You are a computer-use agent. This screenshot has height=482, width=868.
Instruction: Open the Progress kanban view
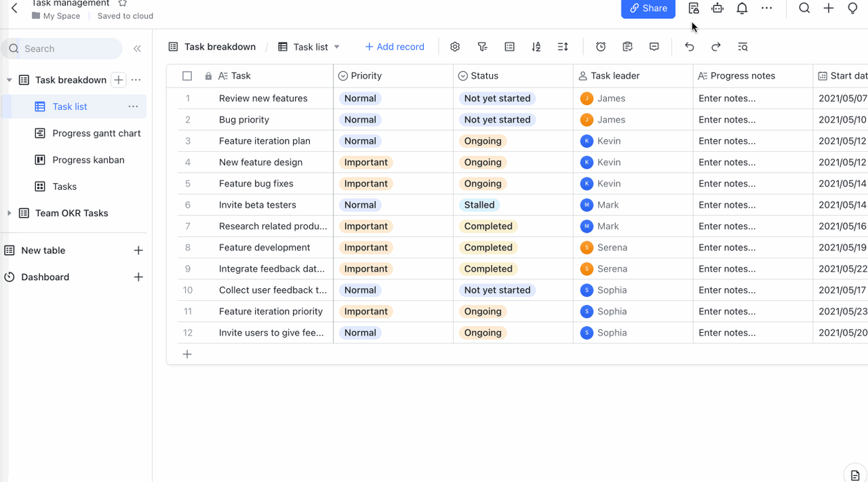pyautogui.click(x=88, y=160)
